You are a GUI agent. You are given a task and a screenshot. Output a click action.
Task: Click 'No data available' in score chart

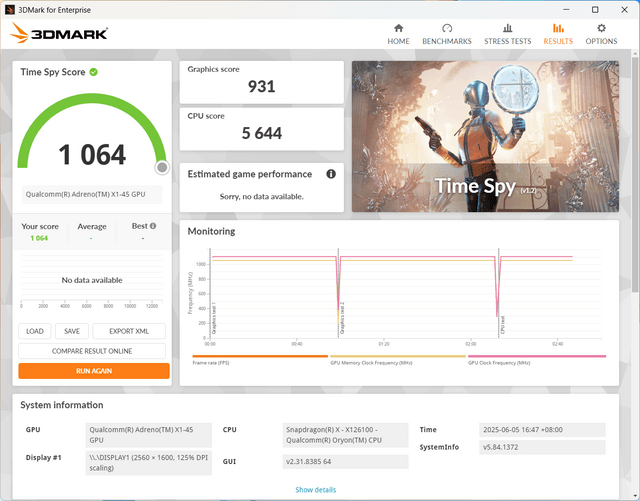pos(92,280)
